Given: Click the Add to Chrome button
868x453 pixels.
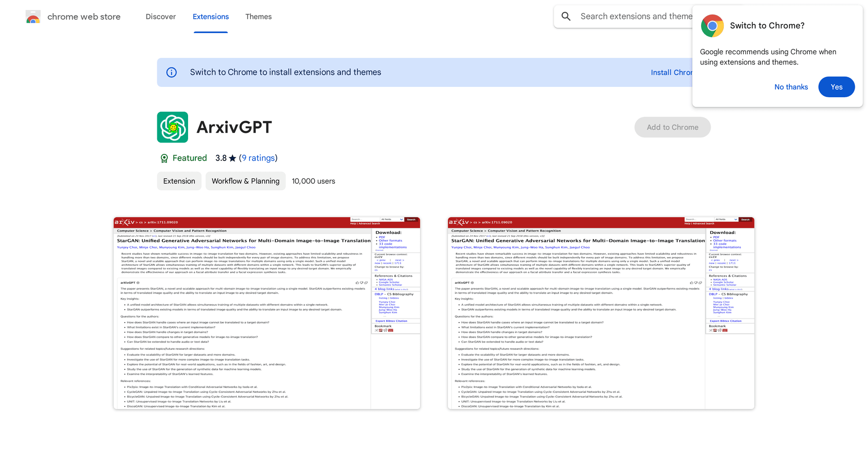Looking at the screenshot, I should tap(672, 127).
